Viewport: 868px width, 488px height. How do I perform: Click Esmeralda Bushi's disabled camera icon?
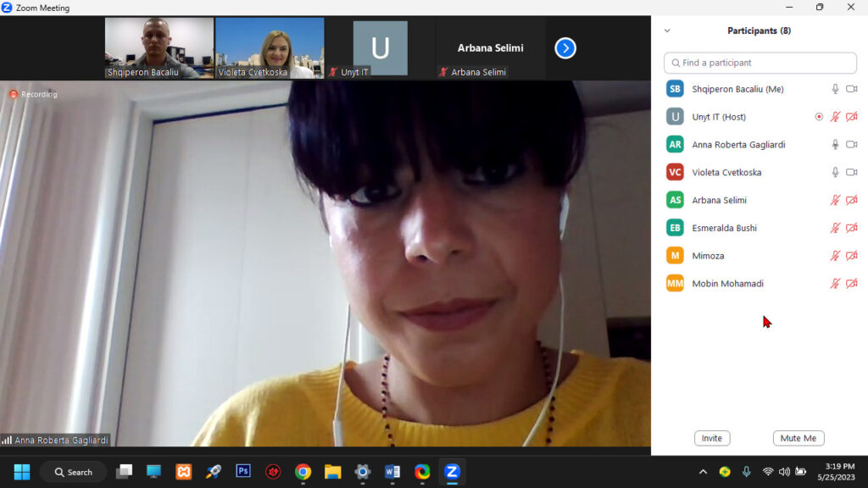pyautogui.click(x=851, y=228)
